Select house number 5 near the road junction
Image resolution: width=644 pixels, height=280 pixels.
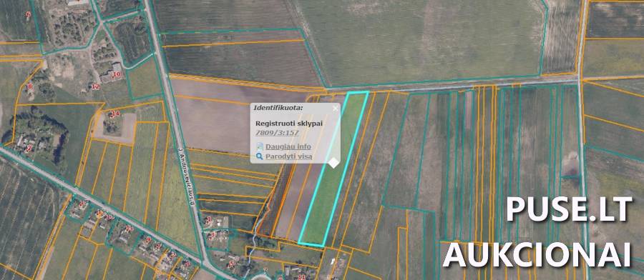tap(231, 263)
